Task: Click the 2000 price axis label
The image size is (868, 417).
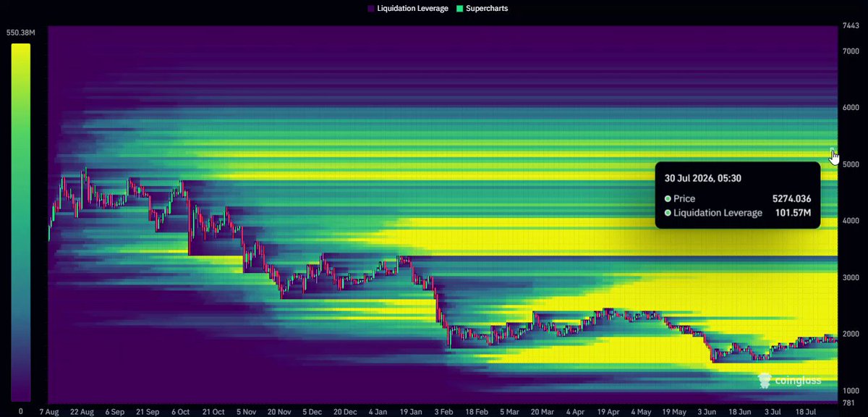Action: click(851, 334)
